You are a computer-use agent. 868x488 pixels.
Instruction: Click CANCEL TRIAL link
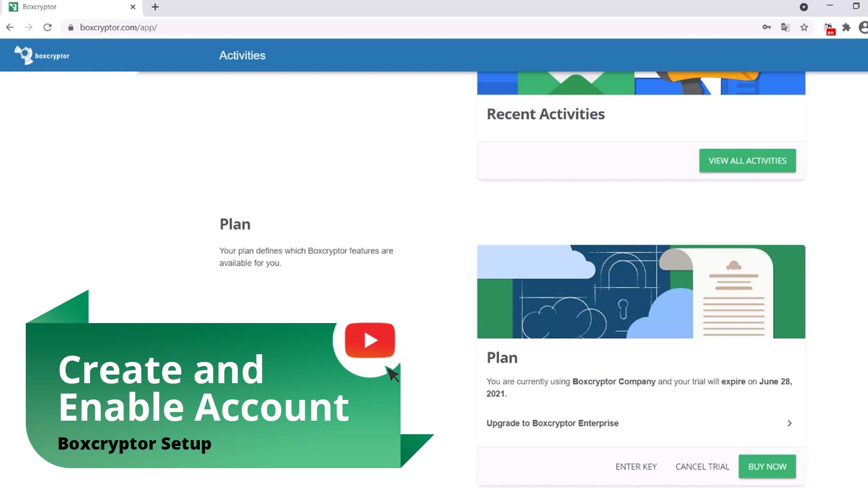702,467
